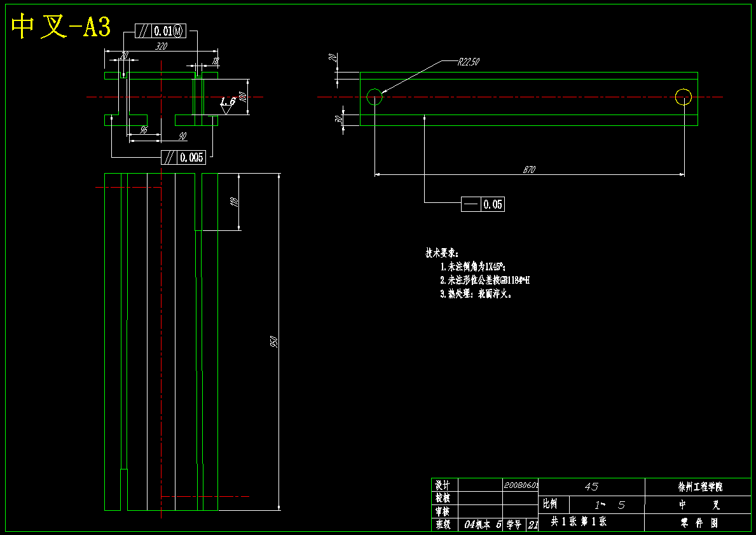Click the "共1张 第1张" sheet count
This screenshot has height=535, width=756.
pos(579,522)
